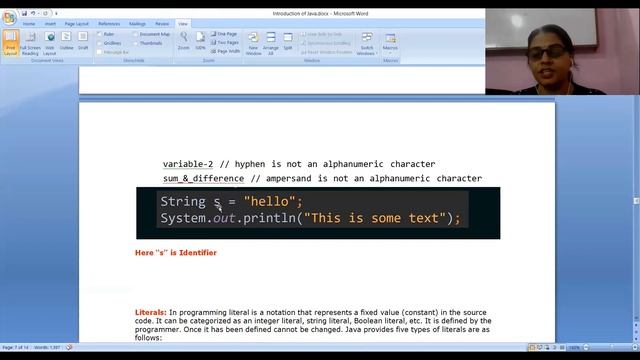Image resolution: width=640 pixels, height=360 pixels.
Task: Click the previous page scroll button
Action: pos(636,325)
